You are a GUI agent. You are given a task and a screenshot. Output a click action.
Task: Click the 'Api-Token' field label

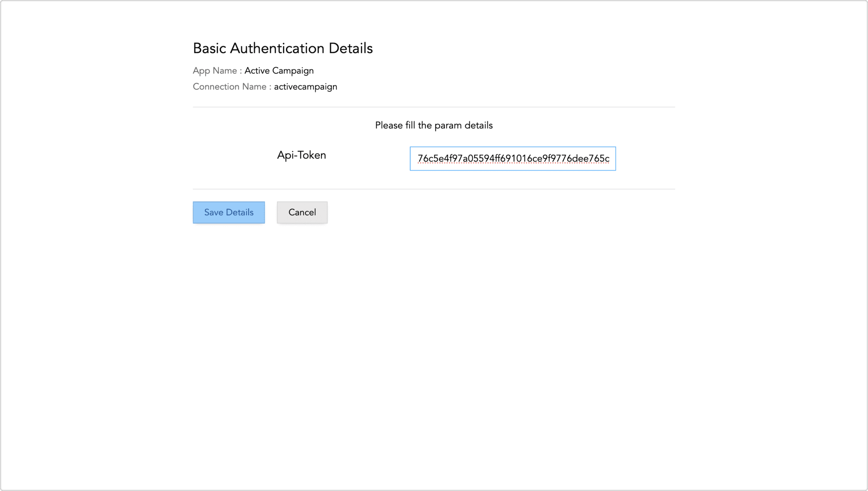pos(302,155)
